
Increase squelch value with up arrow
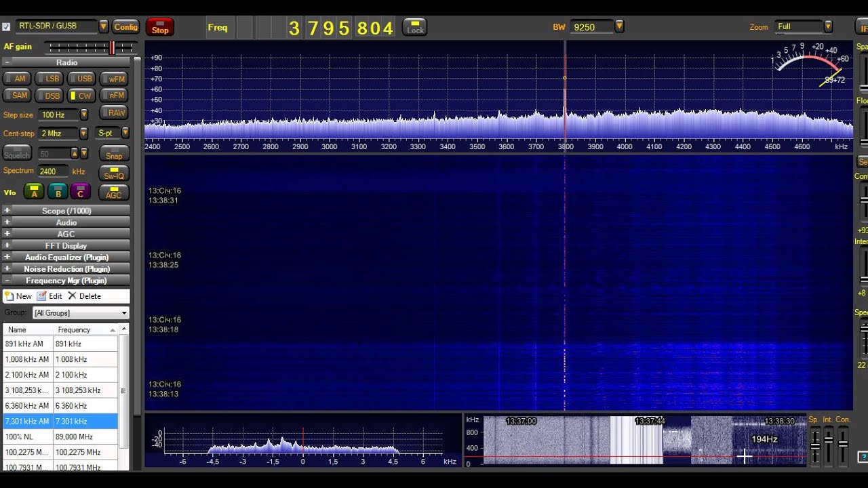[75, 153]
